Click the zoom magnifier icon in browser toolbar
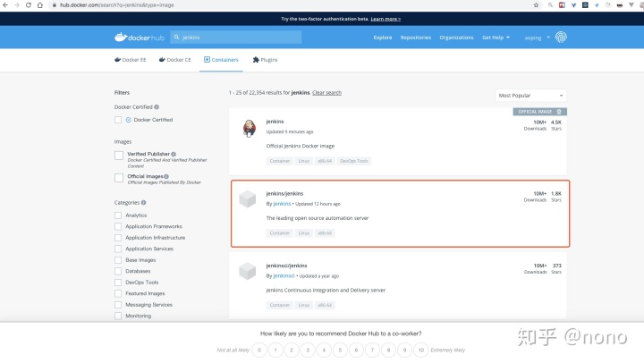The width and height of the screenshot is (644, 363). tap(550, 5)
